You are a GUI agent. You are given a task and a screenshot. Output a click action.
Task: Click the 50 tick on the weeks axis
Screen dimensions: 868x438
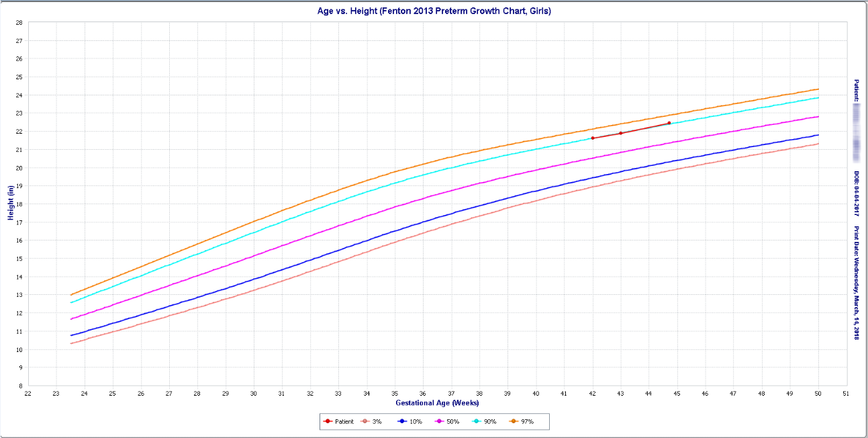pos(818,393)
